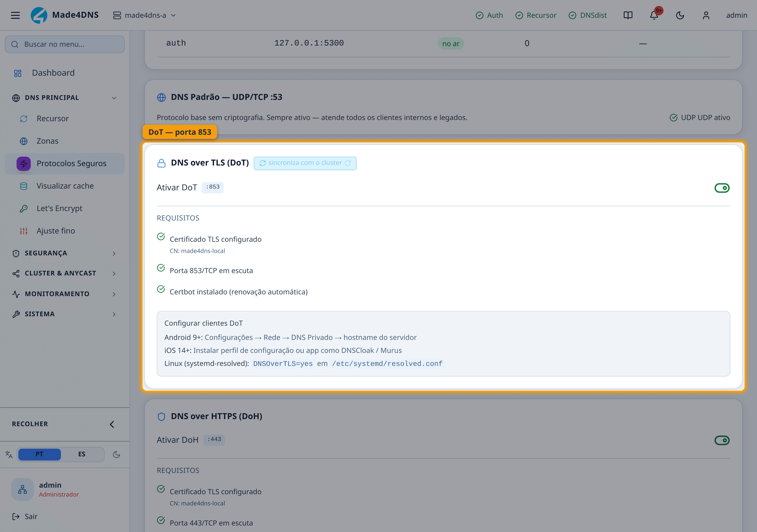Click the DNS Padrão globe icon
This screenshot has width=757, height=532.
161,98
